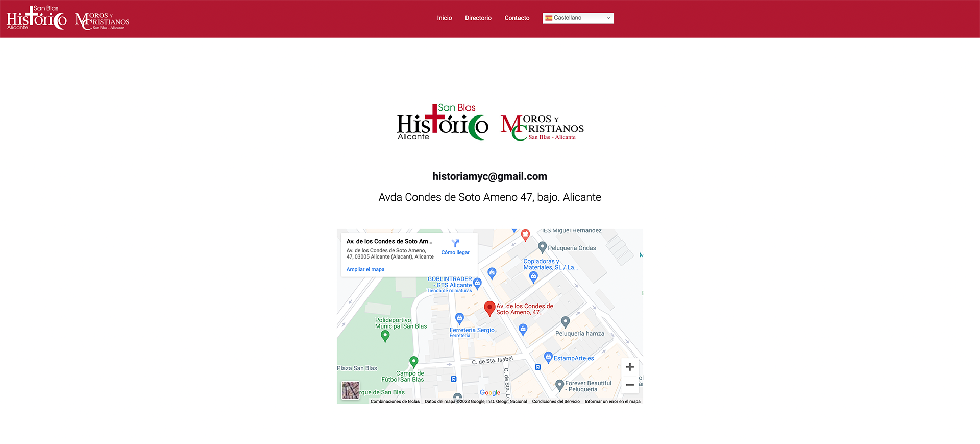Click the EstampArte.es shop pin
This screenshot has width=980, height=444.
coord(548,357)
